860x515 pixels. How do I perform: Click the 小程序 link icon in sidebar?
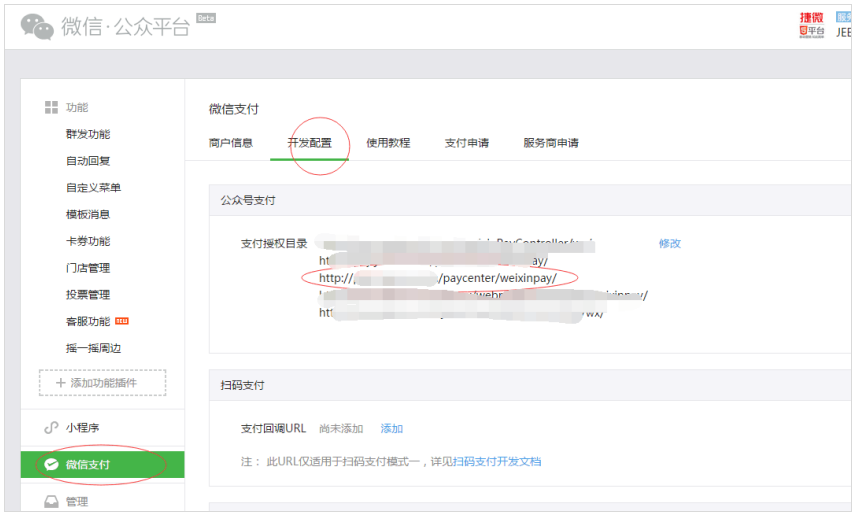click(x=51, y=428)
